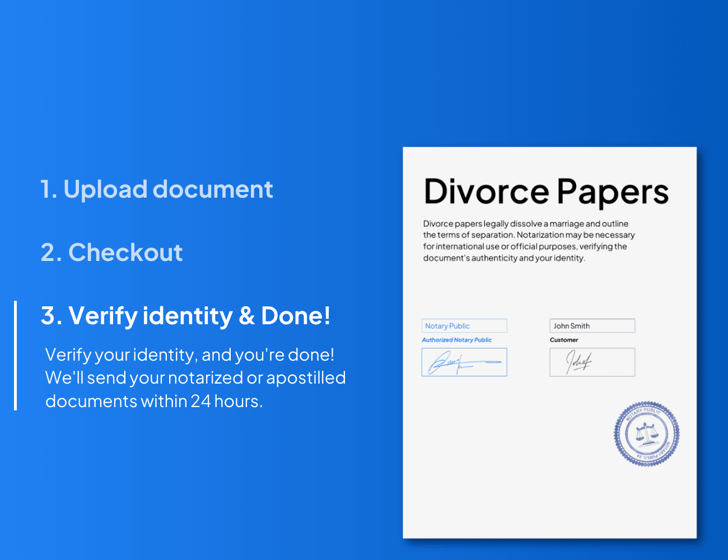Image resolution: width=728 pixels, height=560 pixels.
Task: Select step 3 Verify identity & Done!
Action: pyautogui.click(x=185, y=316)
